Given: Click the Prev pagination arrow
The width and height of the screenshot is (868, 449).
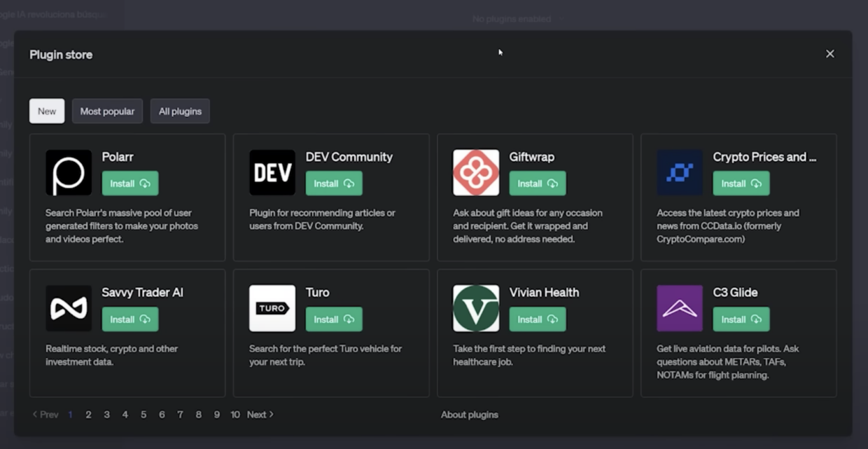Looking at the screenshot, I should 44,414.
